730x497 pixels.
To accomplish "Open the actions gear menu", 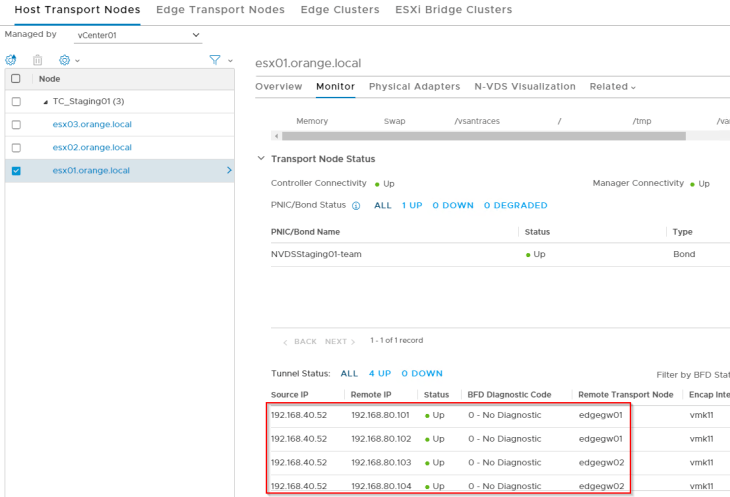I will pyautogui.click(x=66, y=60).
